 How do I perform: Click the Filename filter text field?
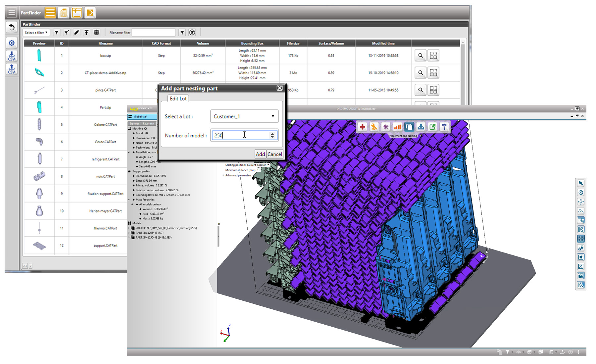coord(154,32)
